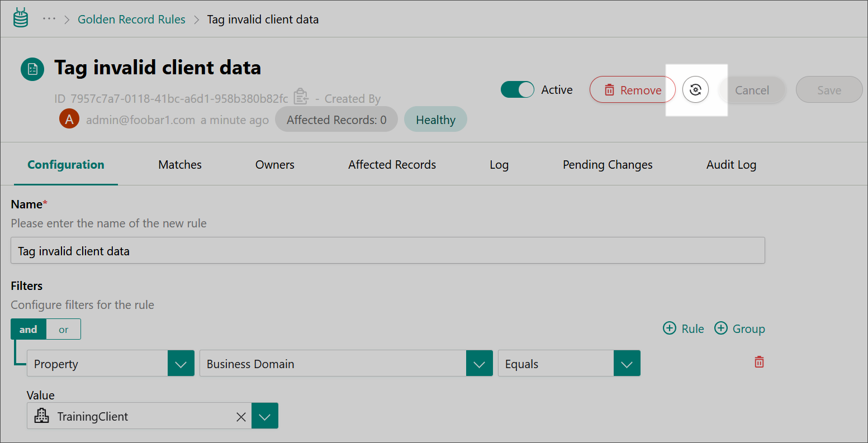Go to Golden Record Rules breadcrumb

coord(131,20)
